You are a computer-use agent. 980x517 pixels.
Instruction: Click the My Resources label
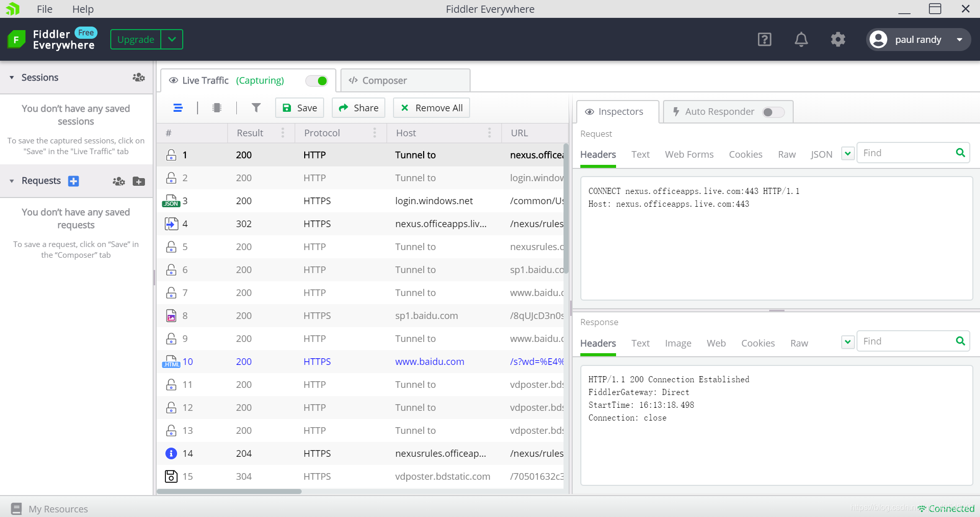[x=58, y=509]
